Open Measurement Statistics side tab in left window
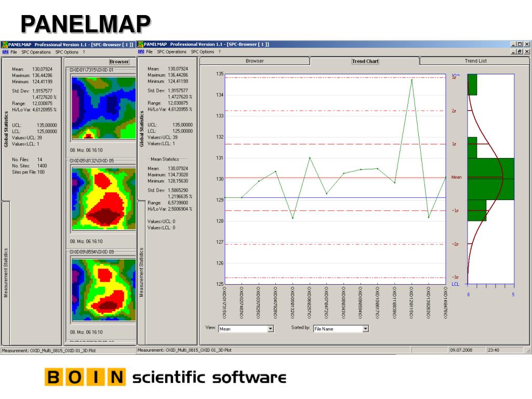The width and height of the screenshot is (532, 399). click(6, 273)
